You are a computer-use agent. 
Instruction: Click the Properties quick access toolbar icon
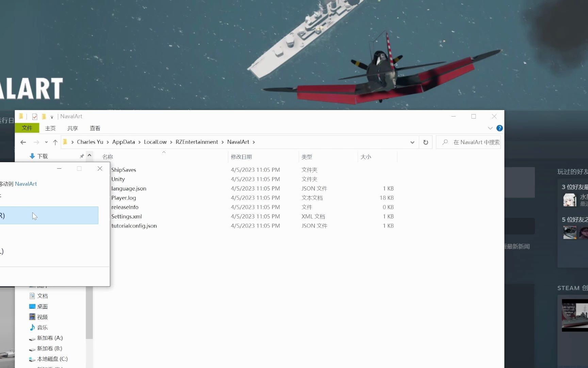[35, 117]
